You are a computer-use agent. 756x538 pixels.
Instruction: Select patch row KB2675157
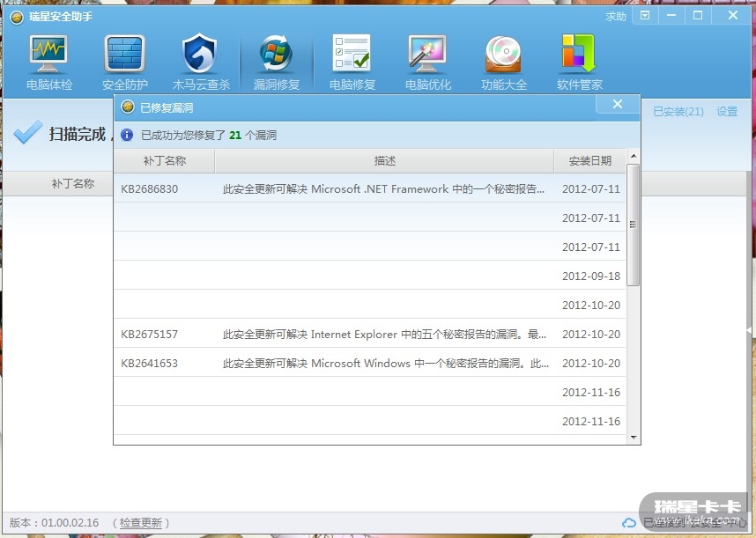coord(370,334)
